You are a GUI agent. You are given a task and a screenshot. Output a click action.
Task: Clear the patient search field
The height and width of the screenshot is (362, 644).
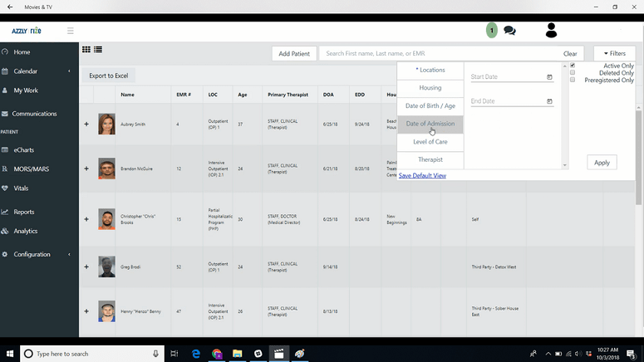click(570, 53)
